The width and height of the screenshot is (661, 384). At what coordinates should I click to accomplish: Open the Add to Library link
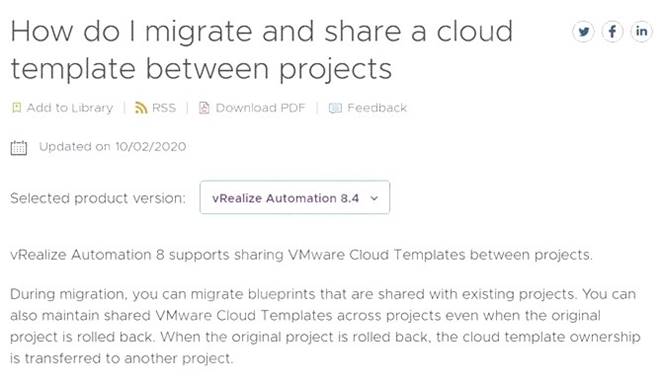coord(70,108)
